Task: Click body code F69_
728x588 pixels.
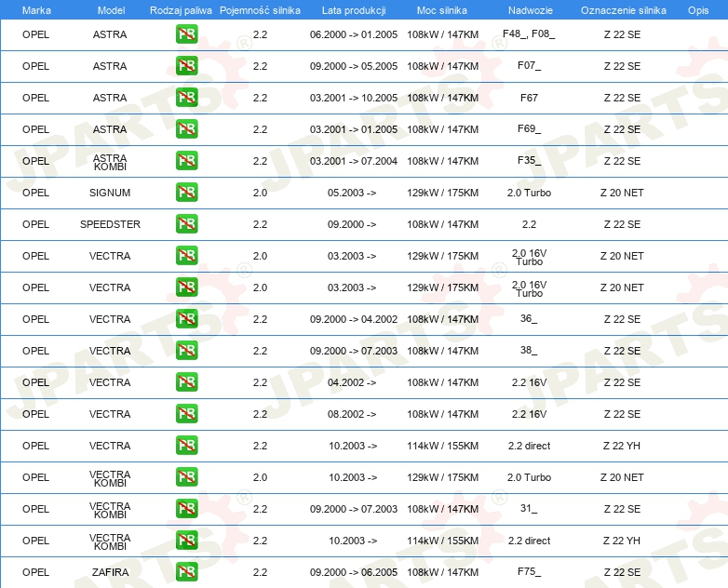Action: point(530,128)
